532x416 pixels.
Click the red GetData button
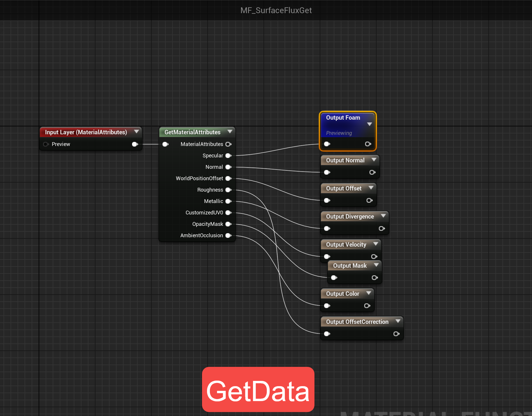point(258,389)
